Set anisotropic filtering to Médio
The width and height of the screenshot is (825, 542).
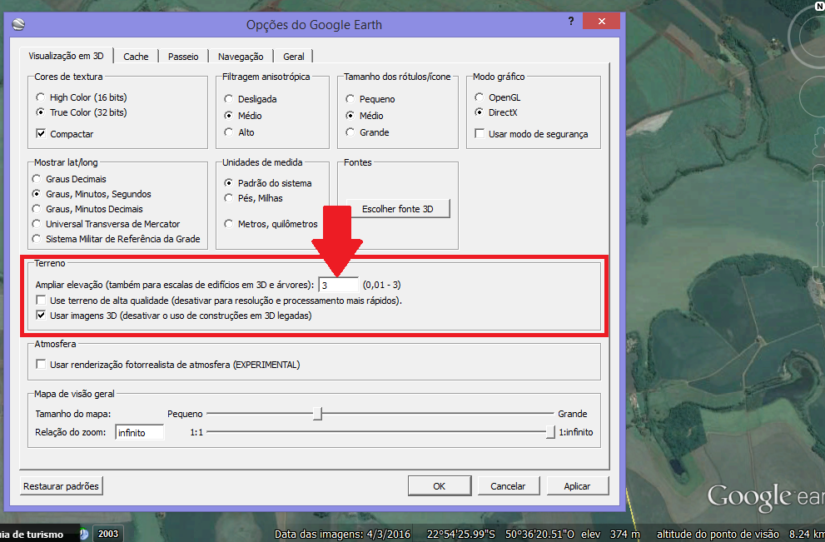[243, 115]
